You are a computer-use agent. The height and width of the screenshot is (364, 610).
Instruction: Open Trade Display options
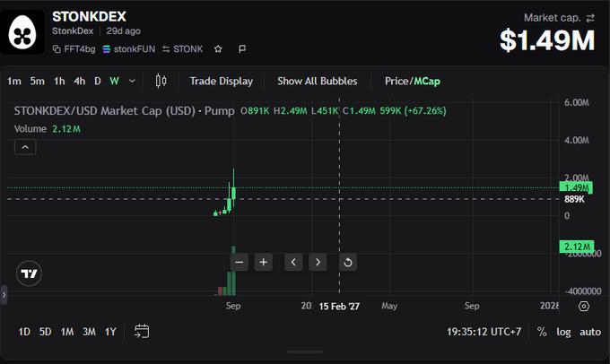[221, 81]
